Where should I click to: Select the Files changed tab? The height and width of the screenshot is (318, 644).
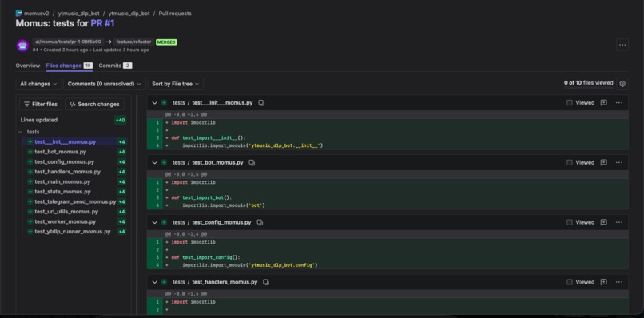[69, 66]
